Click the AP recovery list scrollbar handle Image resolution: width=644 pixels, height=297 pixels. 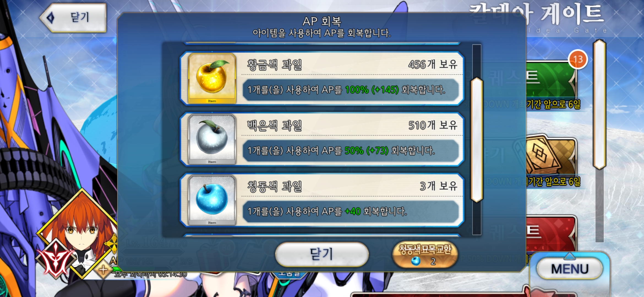(477, 140)
